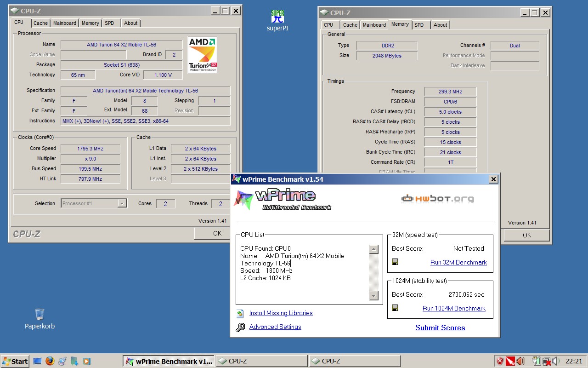Switch to About tab in right CPU-Z
Image resolution: width=588 pixels, height=368 pixels.
[x=441, y=25]
